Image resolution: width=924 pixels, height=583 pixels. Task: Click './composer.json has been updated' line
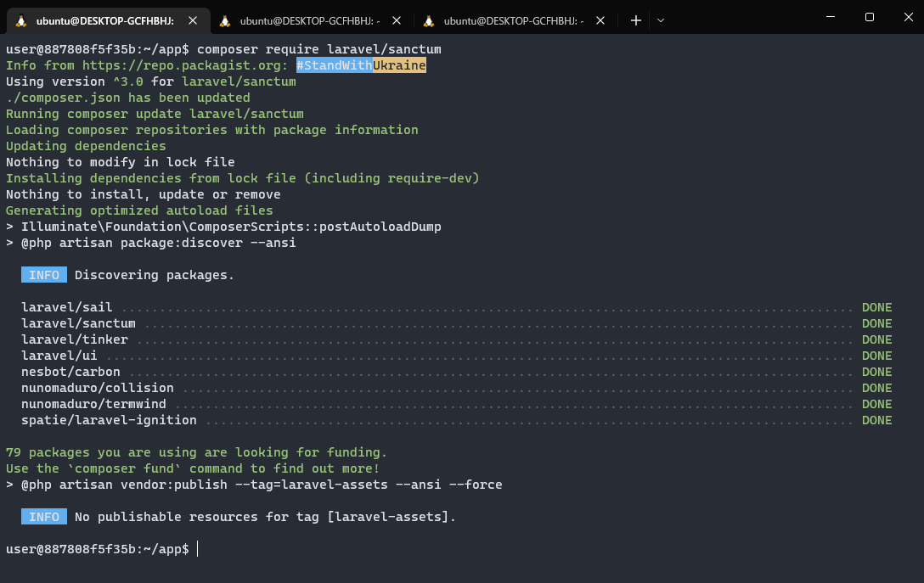tap(128, 98)
